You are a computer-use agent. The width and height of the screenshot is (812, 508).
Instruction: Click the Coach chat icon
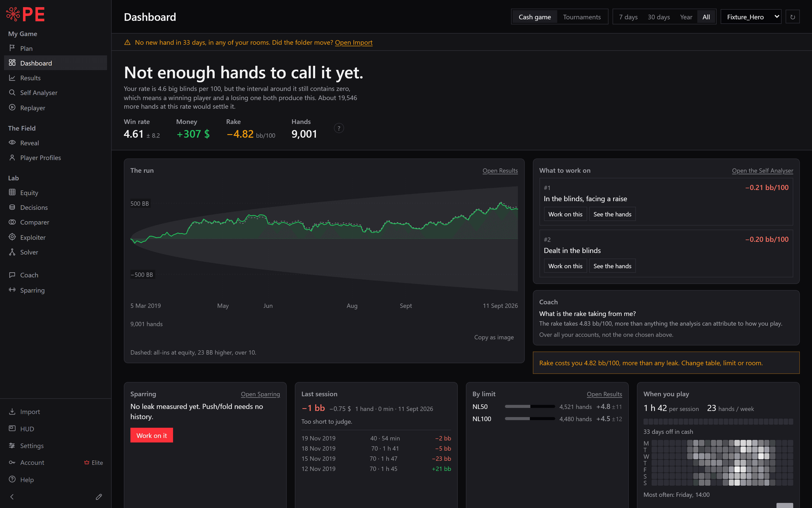click(12, 275)
